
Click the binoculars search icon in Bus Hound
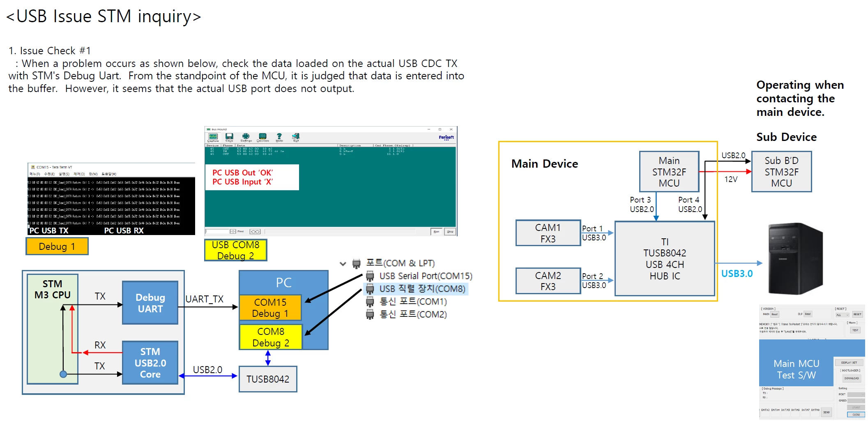(x=255, y=231)
